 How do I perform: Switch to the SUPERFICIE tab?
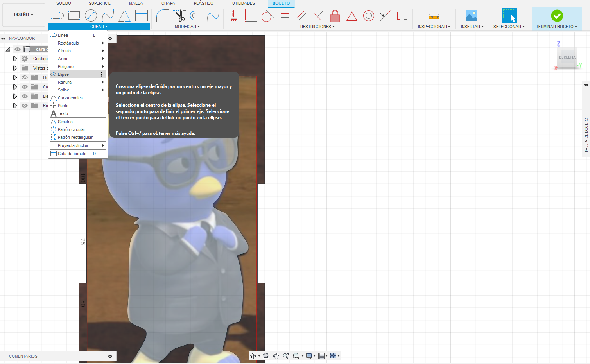click(x=100, y=3)
